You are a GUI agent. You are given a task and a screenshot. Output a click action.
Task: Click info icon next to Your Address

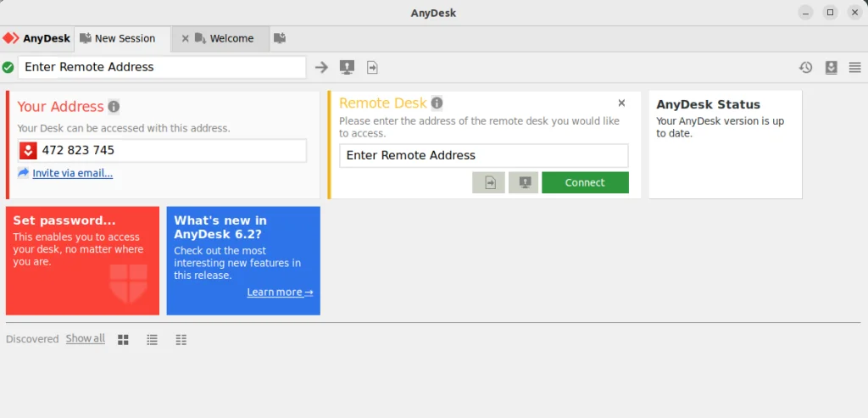point(114,107)
